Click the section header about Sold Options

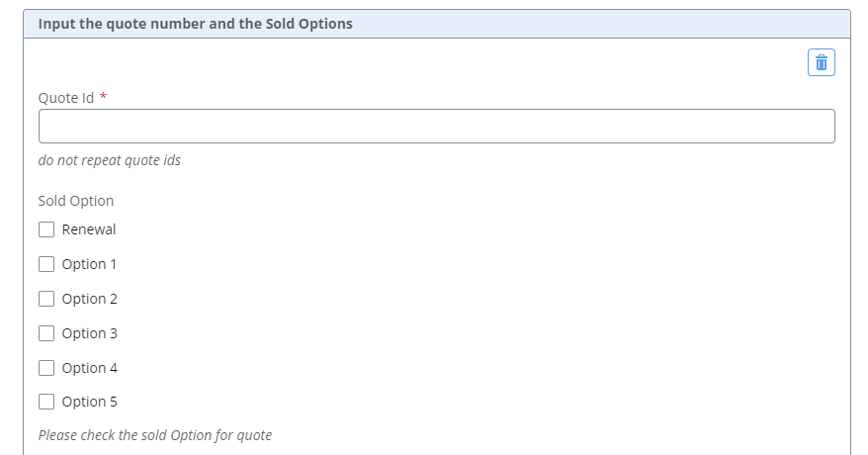(x=196, y=24)
